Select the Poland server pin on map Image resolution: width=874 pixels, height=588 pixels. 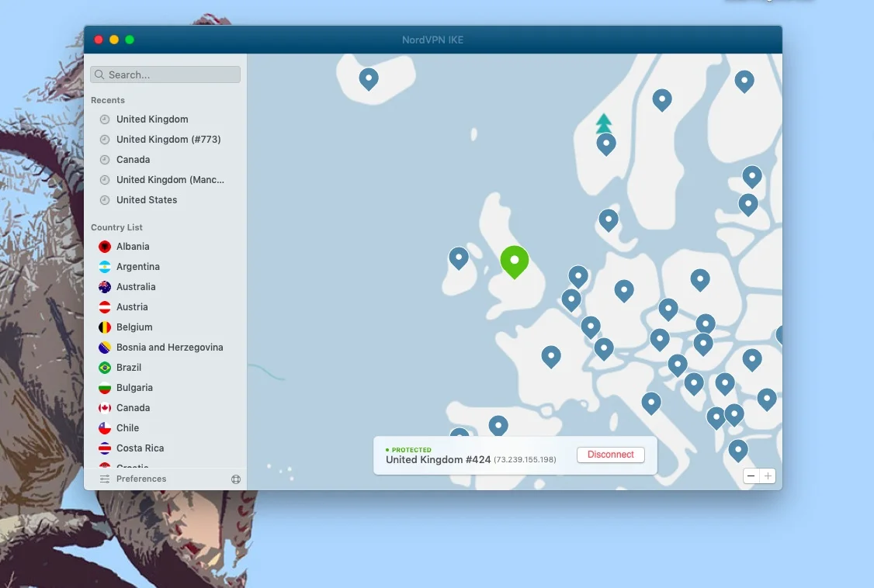[699, 280]
